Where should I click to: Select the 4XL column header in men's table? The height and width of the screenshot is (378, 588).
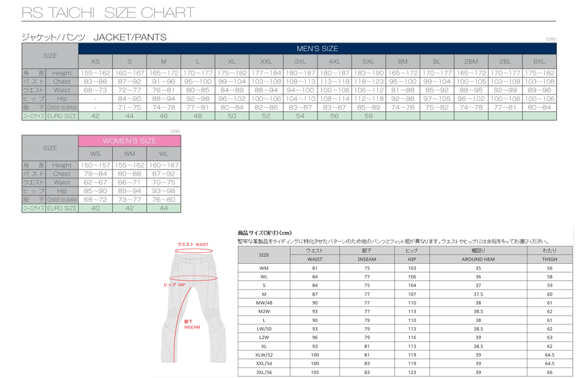coord(334,61)
